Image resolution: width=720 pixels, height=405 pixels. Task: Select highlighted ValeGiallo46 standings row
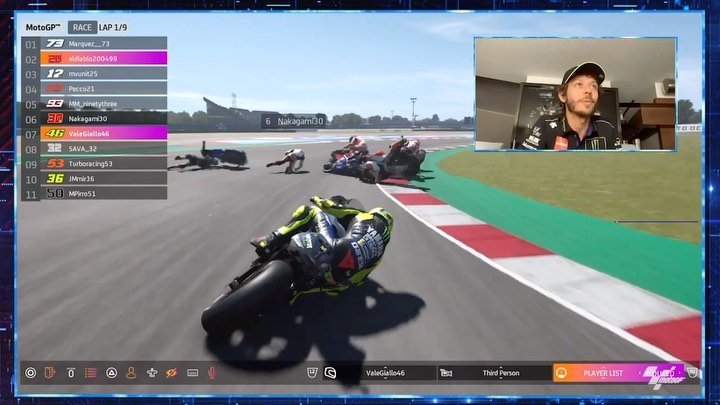point(94,134)
